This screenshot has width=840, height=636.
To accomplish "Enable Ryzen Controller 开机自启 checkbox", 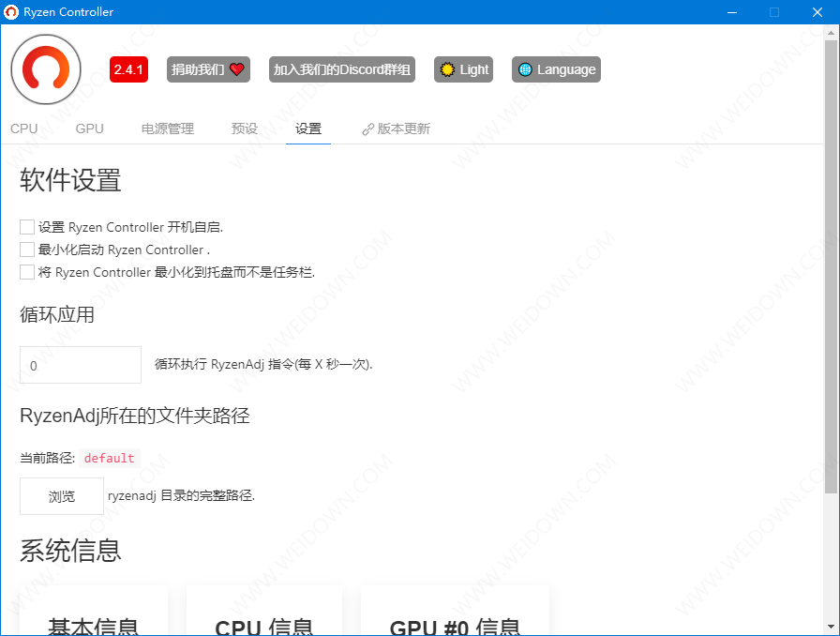I will [x=27, y=227].
